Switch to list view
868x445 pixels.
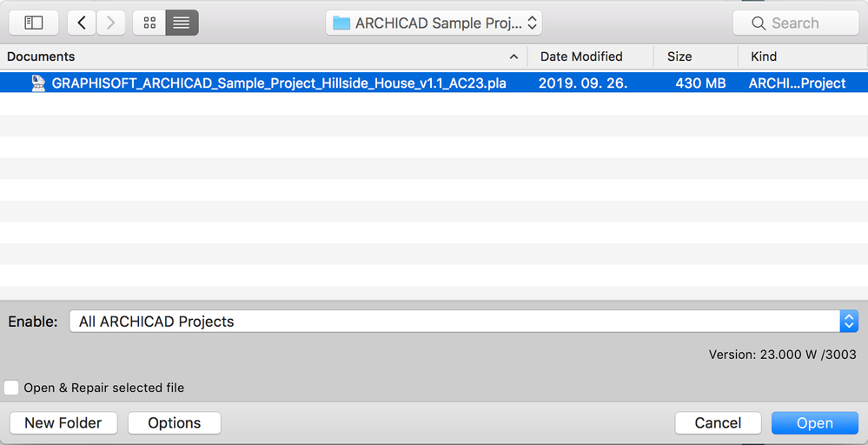point(182,23)
